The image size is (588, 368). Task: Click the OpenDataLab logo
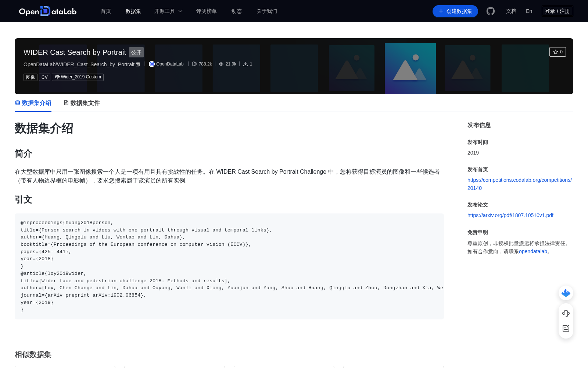(x=48, y=11)
